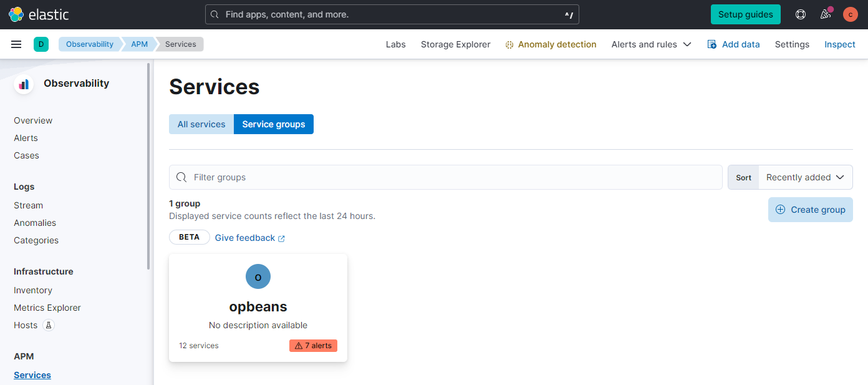Open APM Services in the sidebar
Screen dimensions: 868x385
[x=32, y=375]
